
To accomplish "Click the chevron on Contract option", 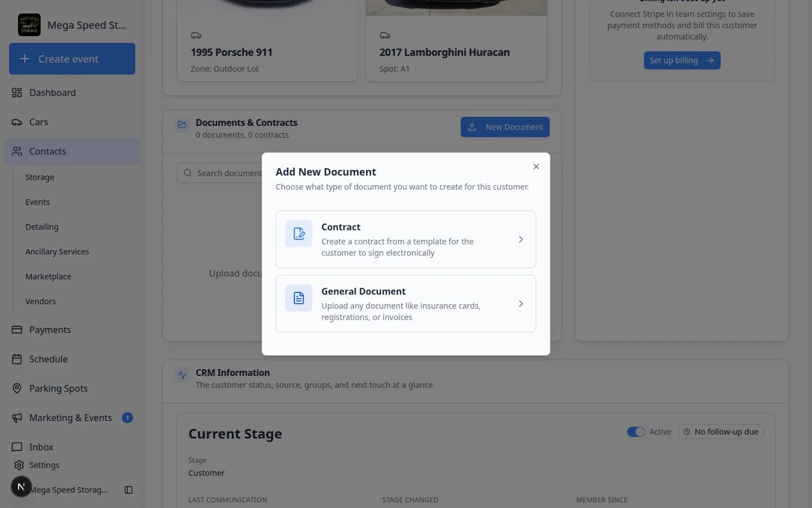I will [521, 239].
